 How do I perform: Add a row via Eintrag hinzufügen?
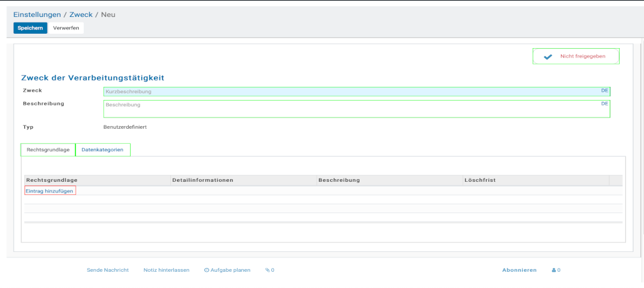click(x=49, y=191)
